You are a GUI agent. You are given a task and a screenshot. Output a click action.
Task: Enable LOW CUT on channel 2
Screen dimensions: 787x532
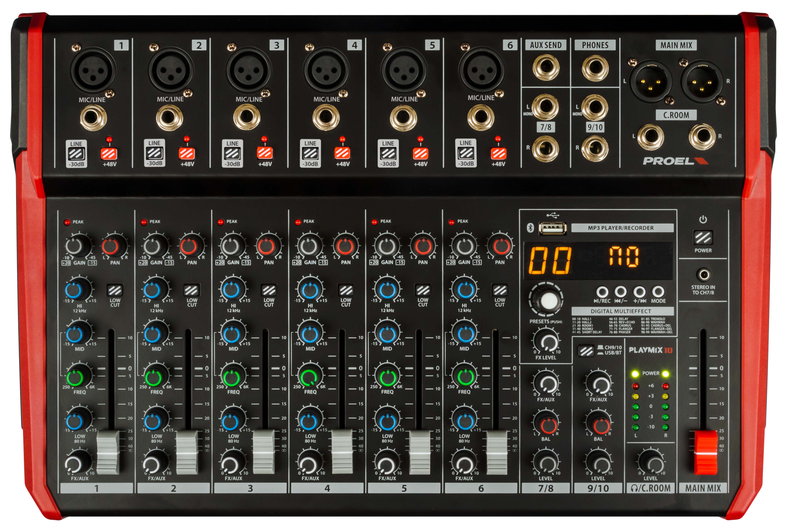pyautogui.click(x=191, y=290)
